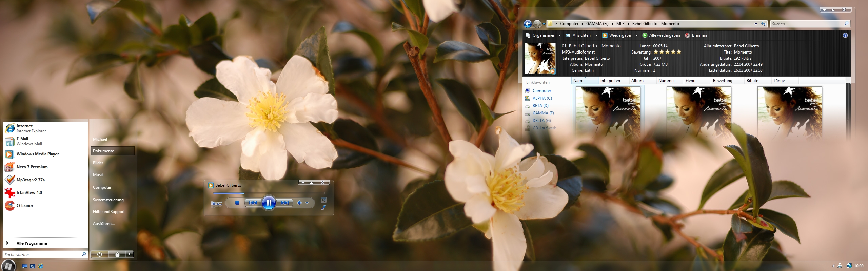Click Computer in the address breadcrumb
This screenshot has width=868, height=271.
[x=569, y=24]
